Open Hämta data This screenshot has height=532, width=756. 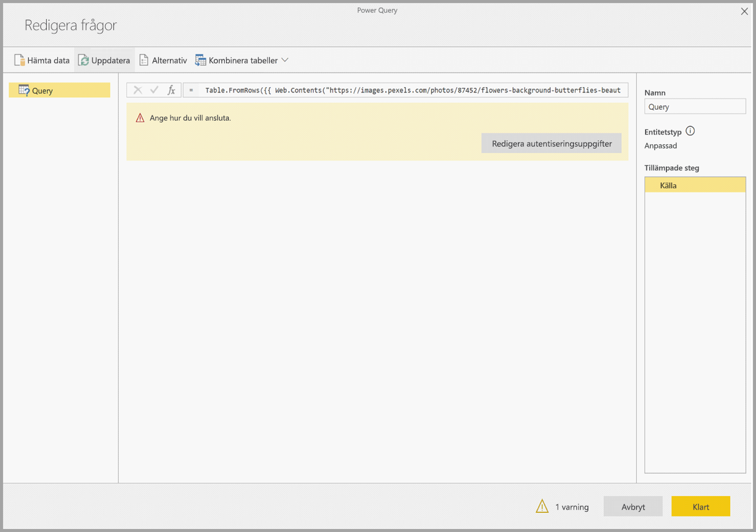(42, 60)
